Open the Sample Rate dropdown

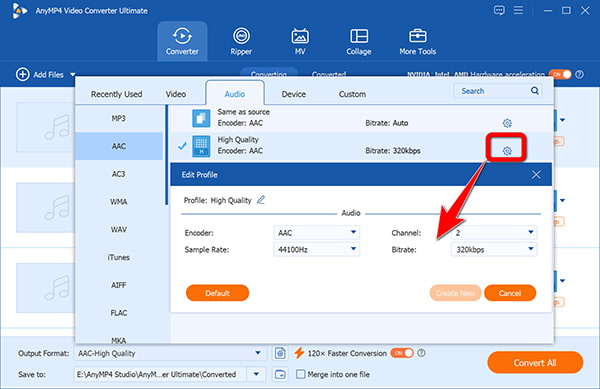[x=316, y=249]
